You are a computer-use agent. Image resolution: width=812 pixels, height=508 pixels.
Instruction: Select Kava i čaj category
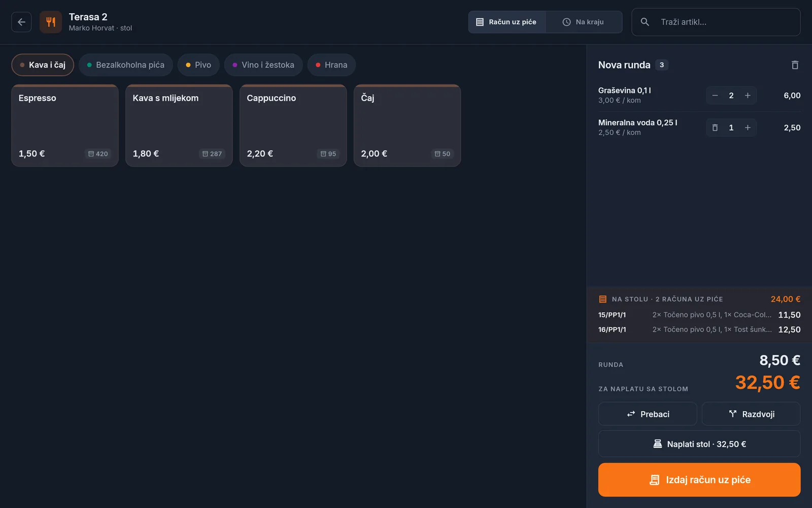click(x=43, y=65)
